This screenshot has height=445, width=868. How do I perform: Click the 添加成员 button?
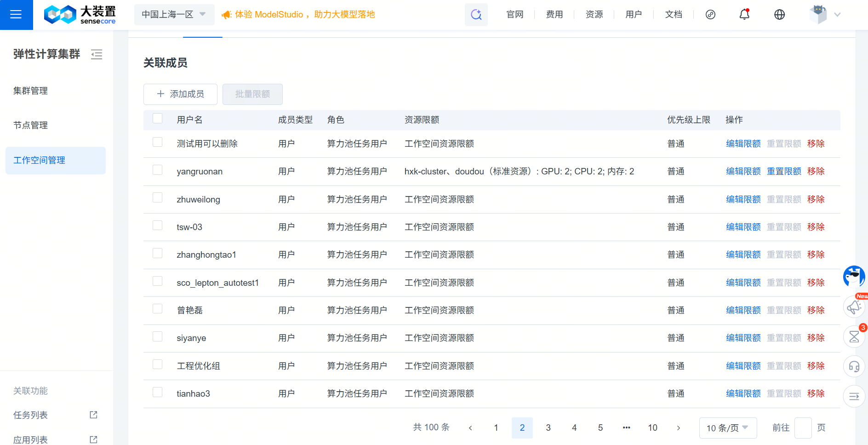(x=180, y=94)
